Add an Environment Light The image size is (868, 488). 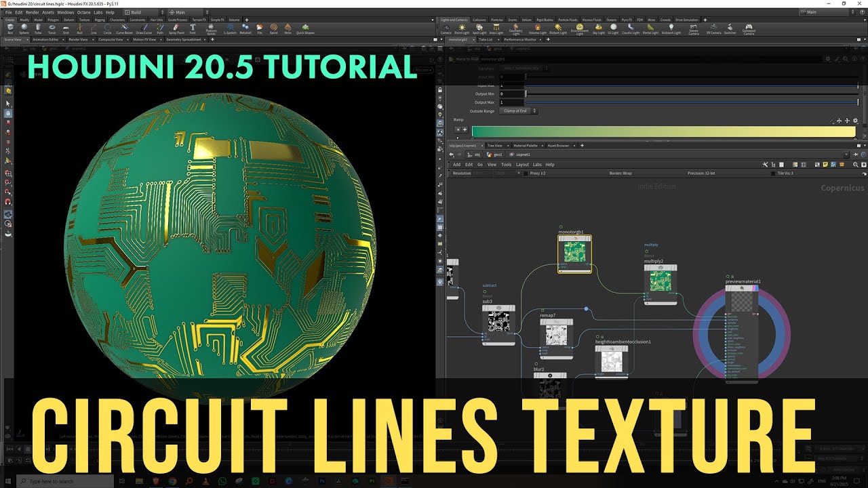580,30
